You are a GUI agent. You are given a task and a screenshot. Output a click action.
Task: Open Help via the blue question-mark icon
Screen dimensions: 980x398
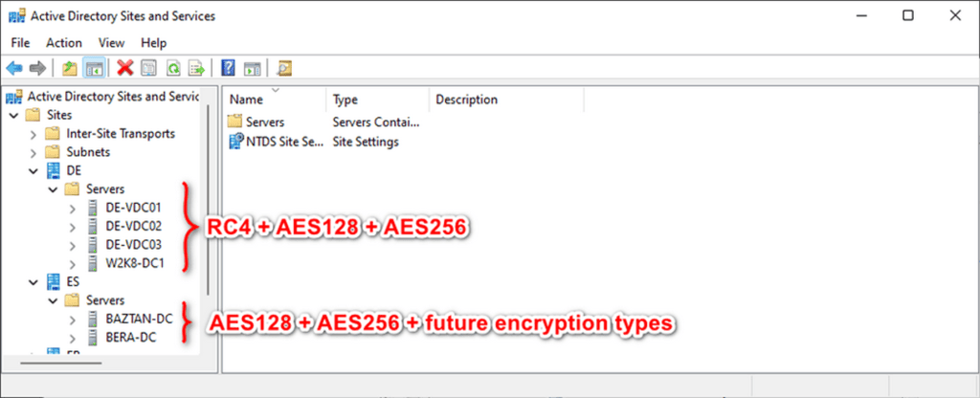click(229, 68)
